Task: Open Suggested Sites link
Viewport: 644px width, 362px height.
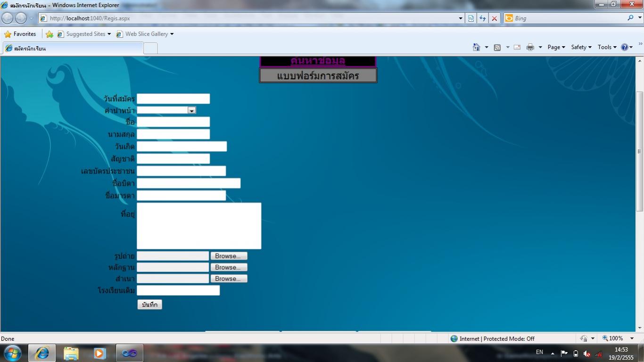Action: tap(84, 34)
